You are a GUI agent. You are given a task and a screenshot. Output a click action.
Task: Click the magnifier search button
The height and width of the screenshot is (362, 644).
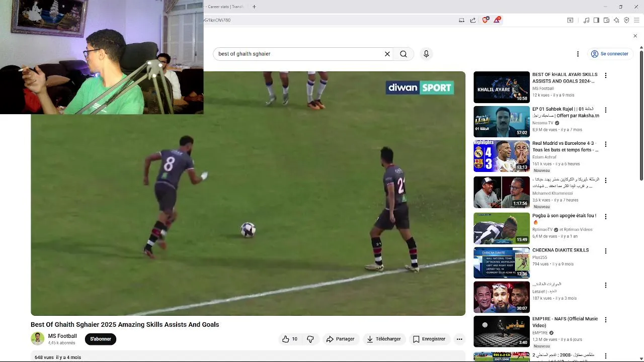[404, 54]
